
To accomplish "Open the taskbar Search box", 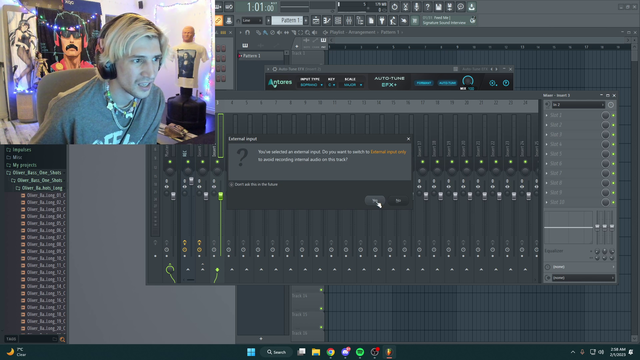I will 276,352.
